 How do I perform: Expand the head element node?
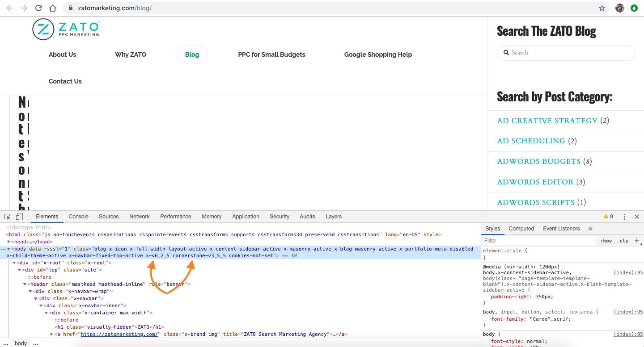tap(9, 242)
